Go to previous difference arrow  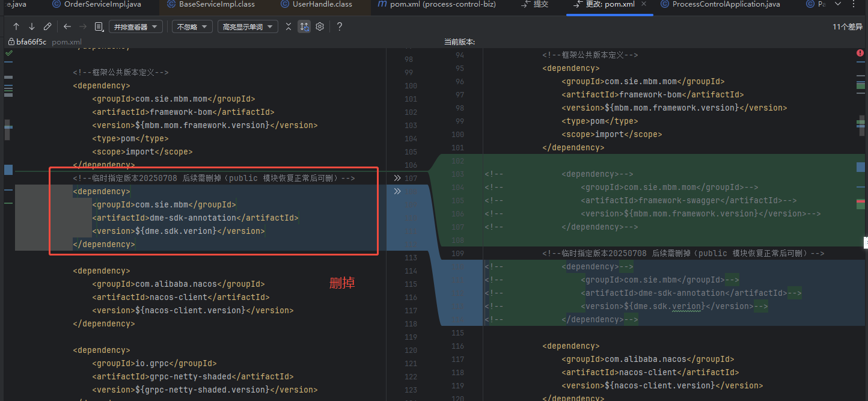click(x=16, y=26)
